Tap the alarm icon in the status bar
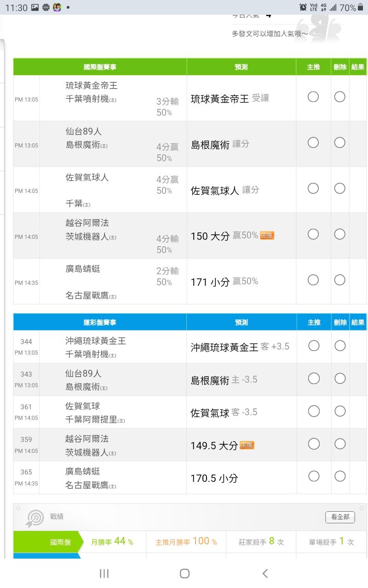This screenshot has width=368, height=588. 303,7
